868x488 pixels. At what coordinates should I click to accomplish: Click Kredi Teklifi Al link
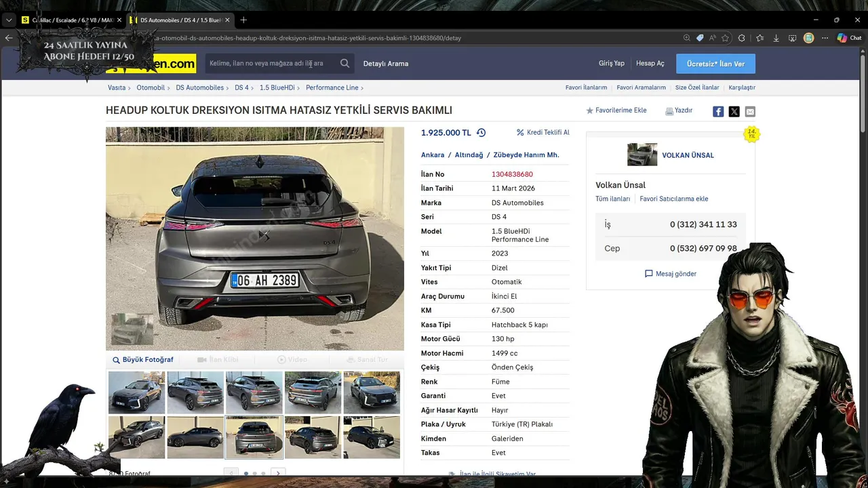543,133
